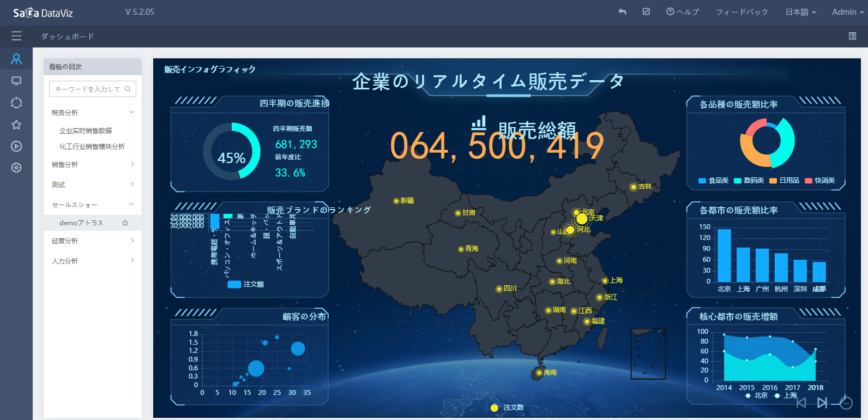This screenshot has height=420, width=868.
Task: Click the bar chart icon beside 販売総額
Action: pyautogui.click(x=479, y=123)
